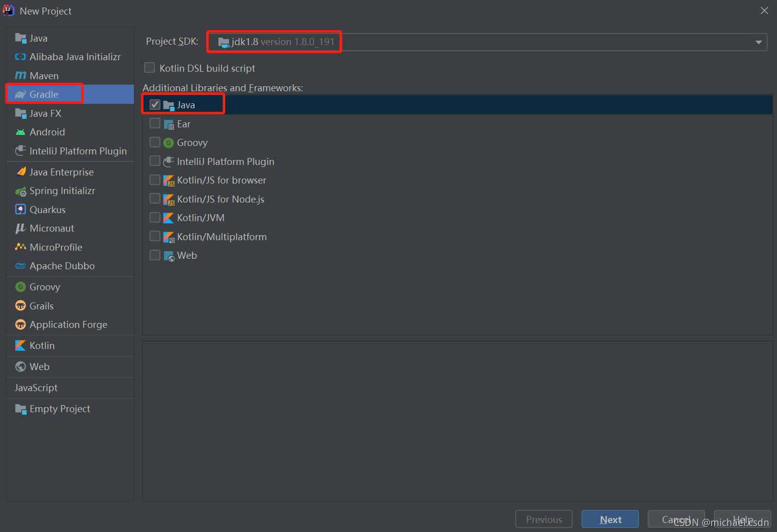The image size is (777, 532).
Task: Check Kotlin/JS for Node.js checkbox
Action: (x=155, y=199)
